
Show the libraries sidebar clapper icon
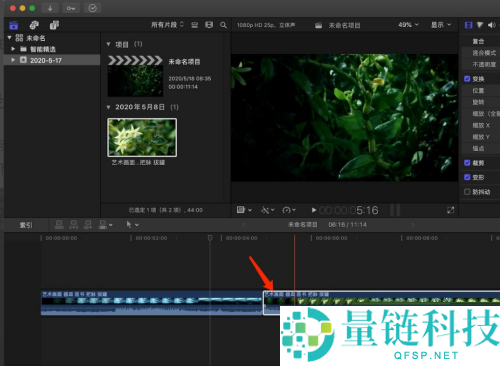click(14, 25)
